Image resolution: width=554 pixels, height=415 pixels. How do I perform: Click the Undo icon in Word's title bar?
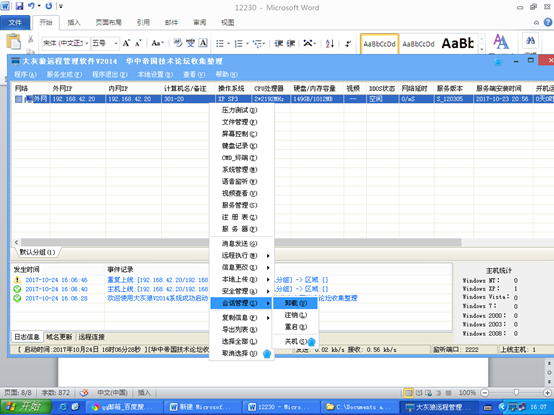tap(31, 6)
